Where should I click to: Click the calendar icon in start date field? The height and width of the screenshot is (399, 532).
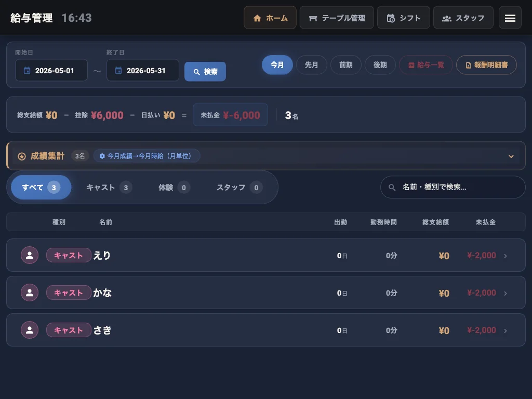point(27,71)
